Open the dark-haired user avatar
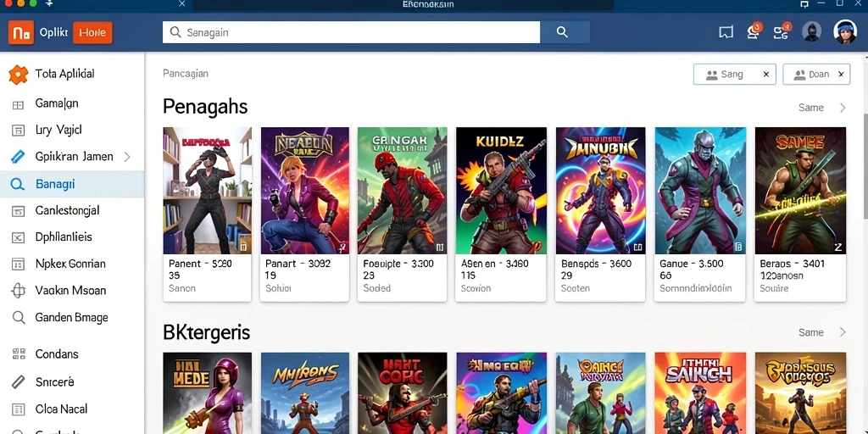 click(811, 31)
